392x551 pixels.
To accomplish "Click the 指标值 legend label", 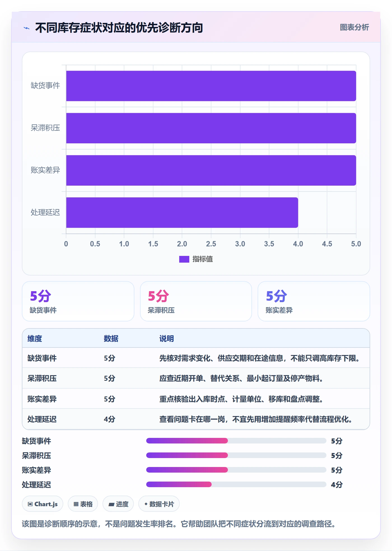I will 202,259.
